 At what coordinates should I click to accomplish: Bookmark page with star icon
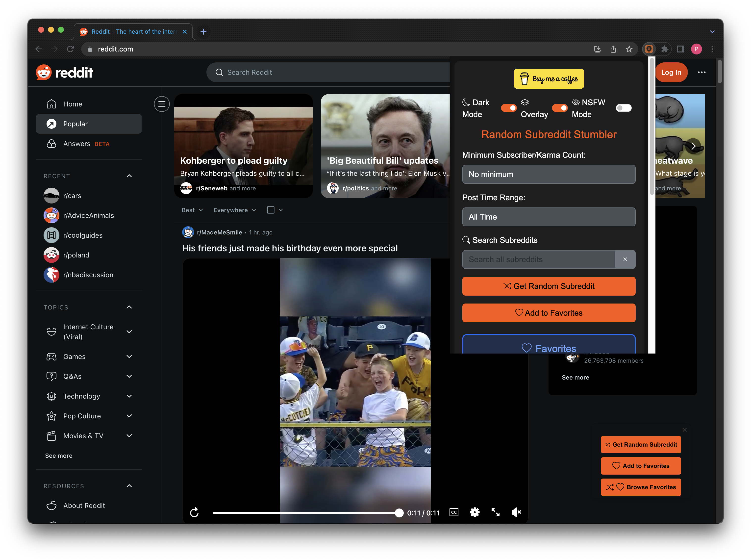point(629,49)
